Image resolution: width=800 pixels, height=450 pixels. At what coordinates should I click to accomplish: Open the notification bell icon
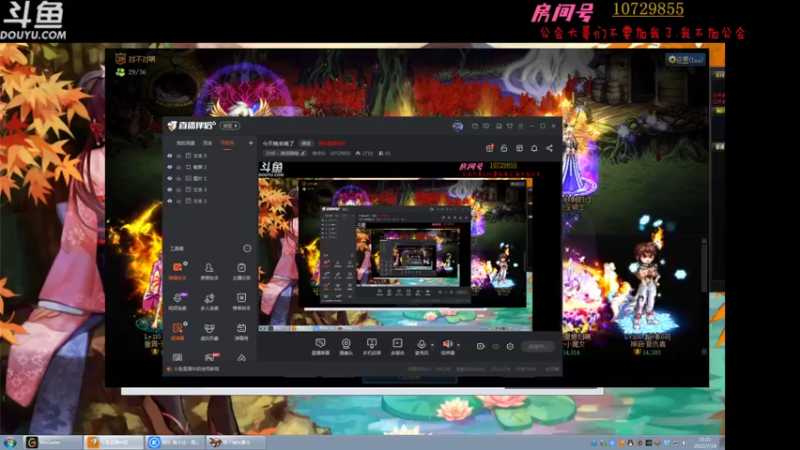(x=534, y=148)
